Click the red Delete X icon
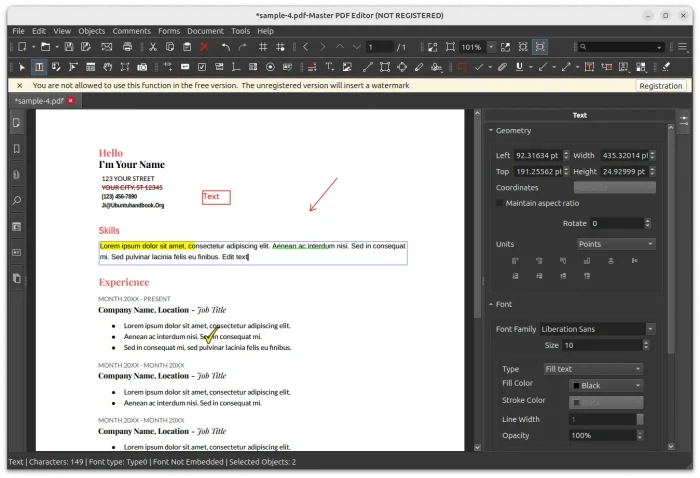 point(204,47)
